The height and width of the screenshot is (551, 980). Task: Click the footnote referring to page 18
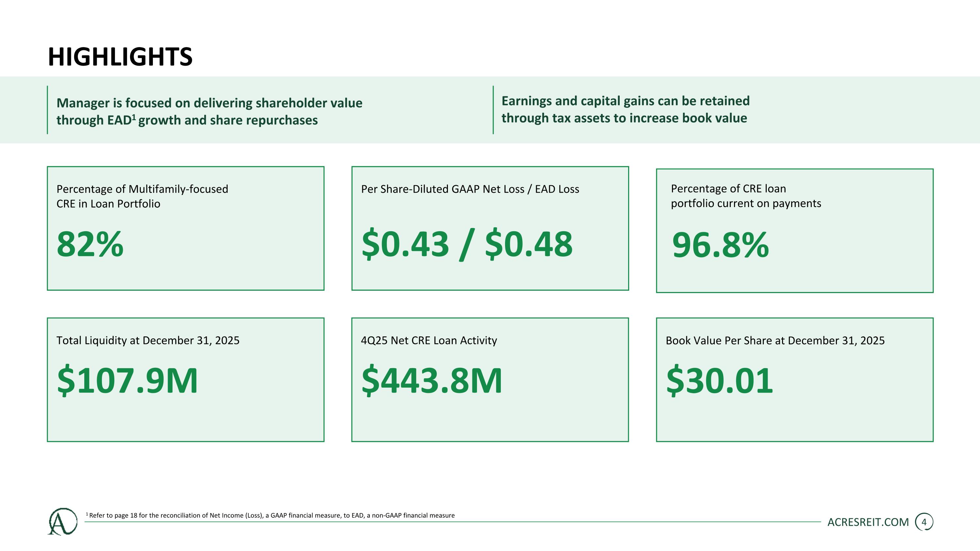[x=270, y=515]
